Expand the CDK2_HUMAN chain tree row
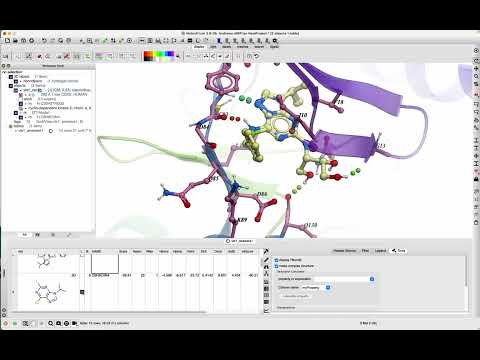This screenshot has width=480, height=360. click(26, 95)
